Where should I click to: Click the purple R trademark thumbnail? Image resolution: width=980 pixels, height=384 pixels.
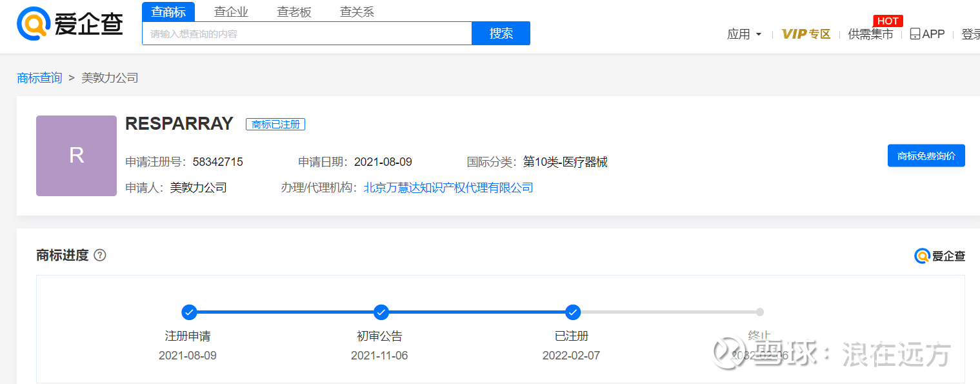(76, 156)
